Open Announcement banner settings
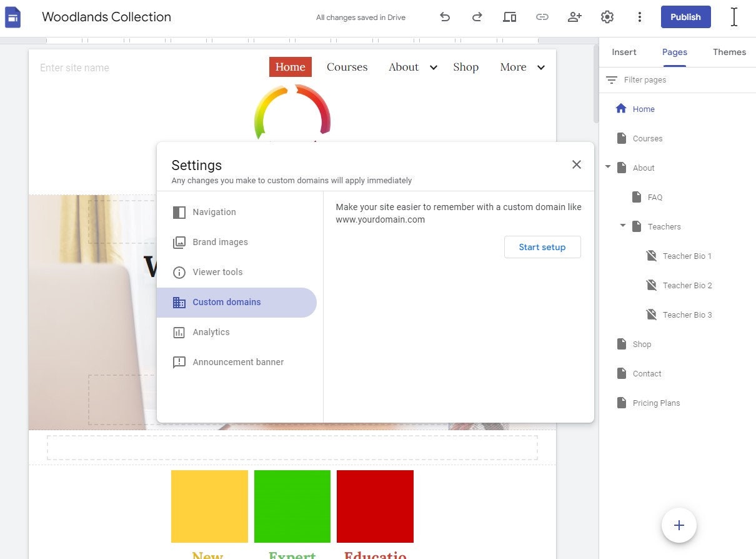This screenshot has width=756, height=559. 238,362
